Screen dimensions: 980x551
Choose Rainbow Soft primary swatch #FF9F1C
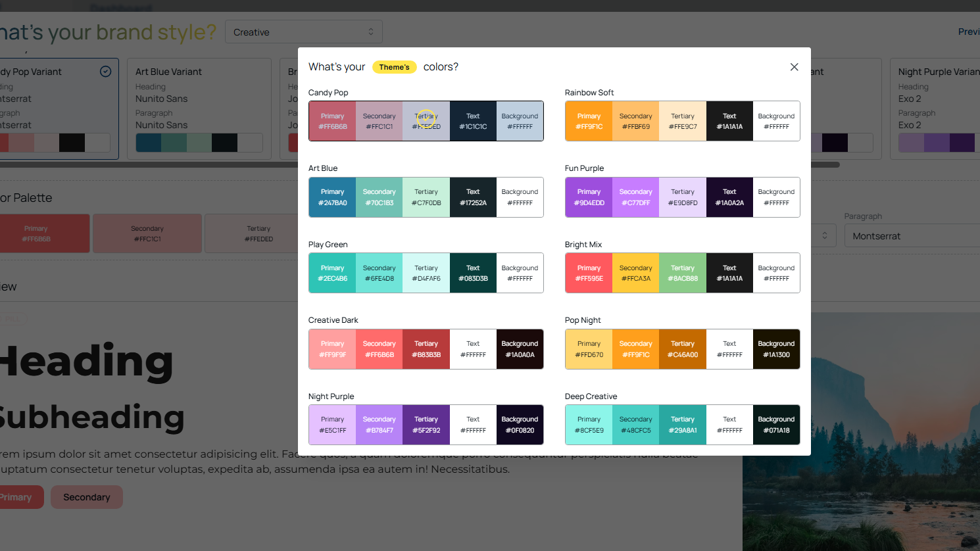point(589,121)
